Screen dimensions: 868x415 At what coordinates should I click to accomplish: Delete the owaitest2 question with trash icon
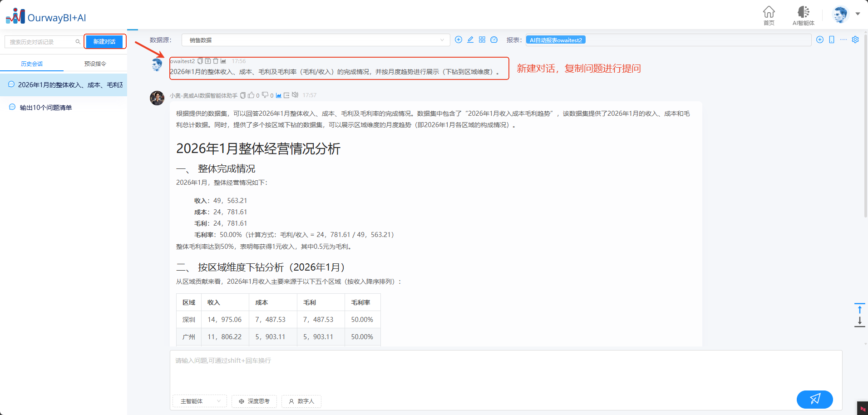point(216,61)
